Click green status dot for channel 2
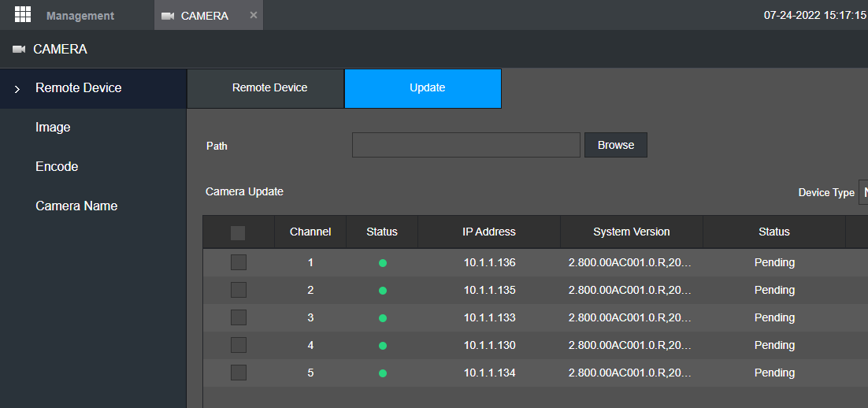The width and height of the screenshot is (868, 408). point(383,291)
